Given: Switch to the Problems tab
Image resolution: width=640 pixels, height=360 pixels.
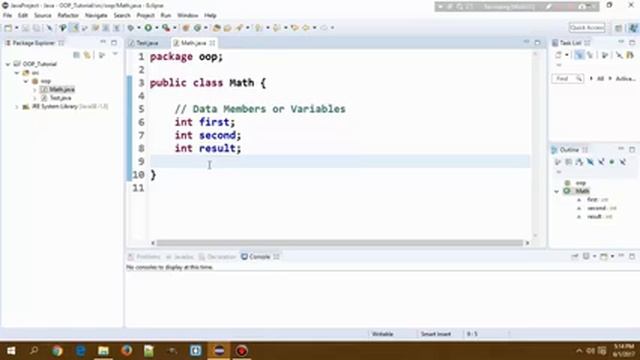Looking at the screenshot, I should click(144, 257).
